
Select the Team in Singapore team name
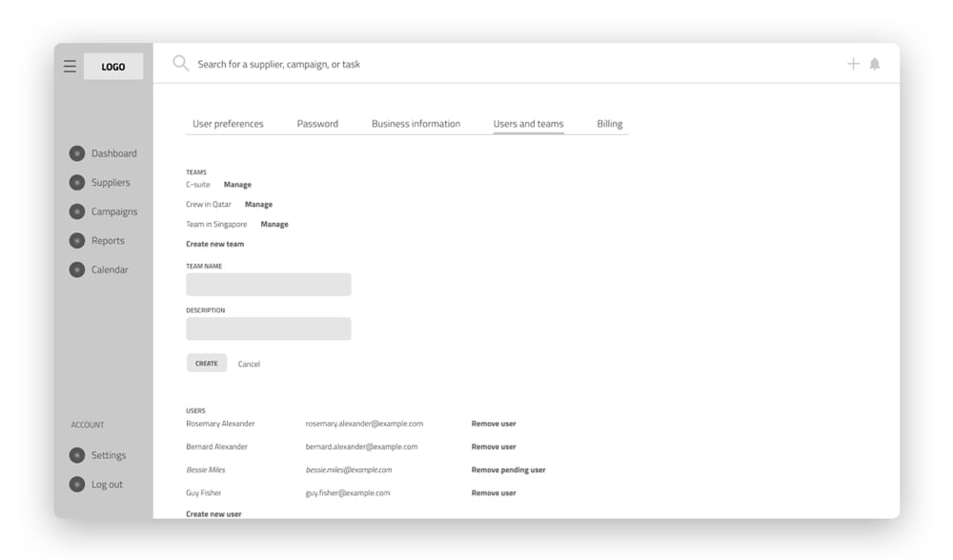(x=216, y=224)
